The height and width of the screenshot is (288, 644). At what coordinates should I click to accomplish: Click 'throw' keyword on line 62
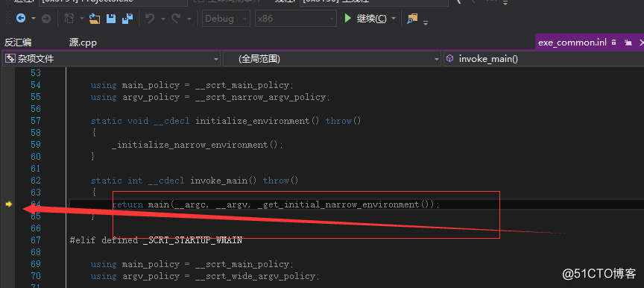tap(276, 181)
